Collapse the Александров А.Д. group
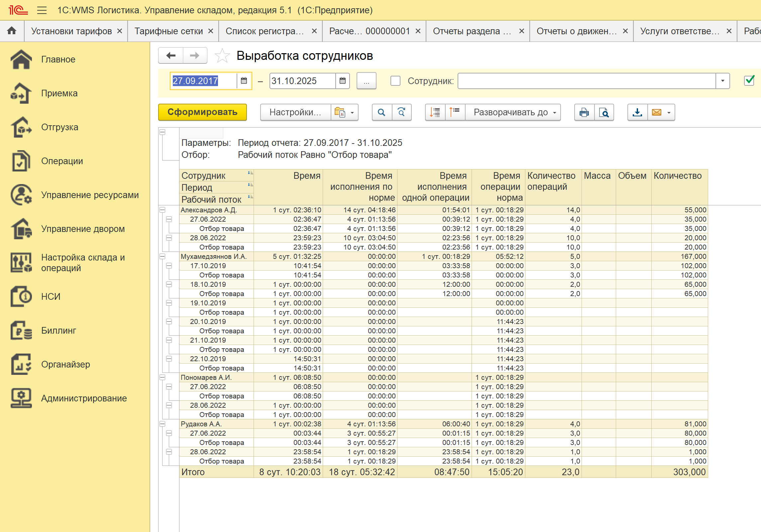Screen dimensions: 761x532 point(163,210)
